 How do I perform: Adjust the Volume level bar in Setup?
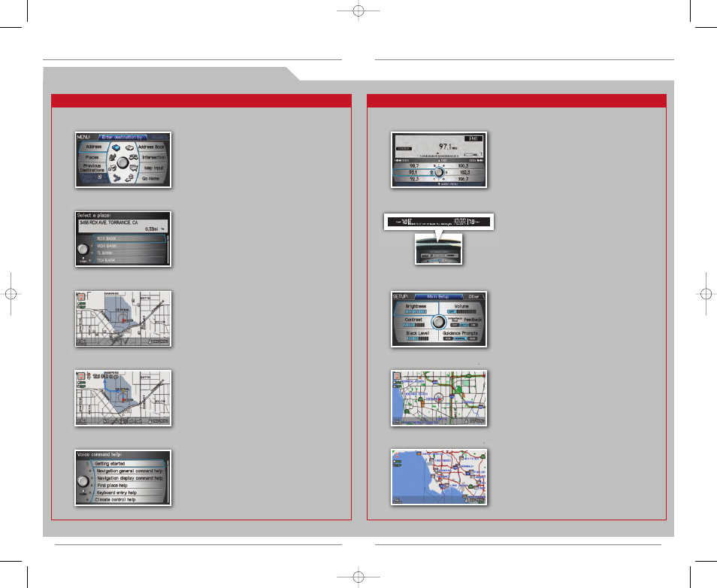coord(461,311)
